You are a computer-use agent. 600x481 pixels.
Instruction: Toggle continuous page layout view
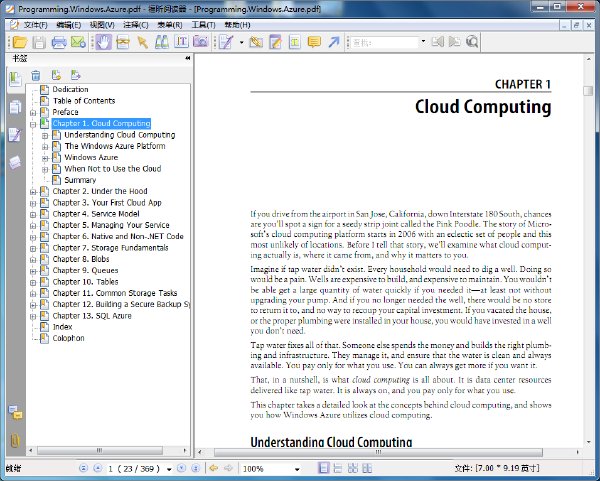338,468
